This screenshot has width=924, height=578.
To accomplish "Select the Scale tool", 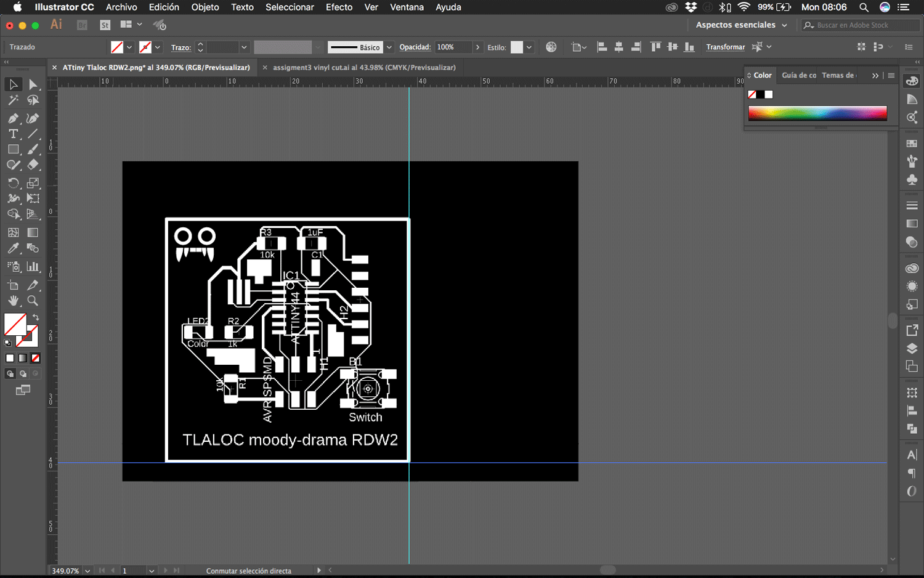I will (33, 183).
